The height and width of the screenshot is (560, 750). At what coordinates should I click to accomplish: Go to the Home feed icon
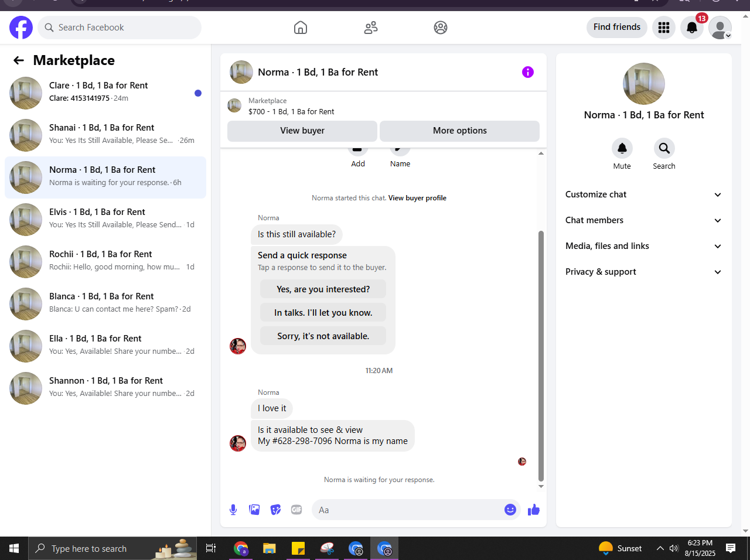click(301, 28)
